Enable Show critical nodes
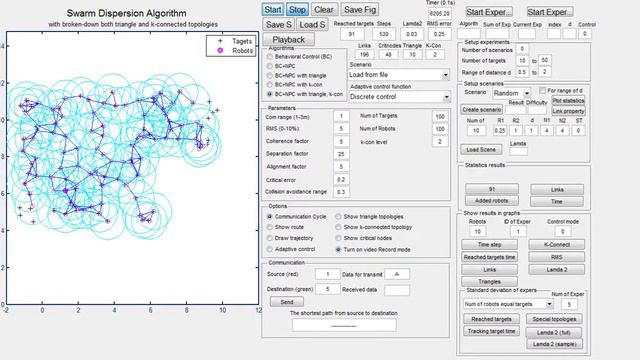The image size is (640, 360). [x=338, y=238]
